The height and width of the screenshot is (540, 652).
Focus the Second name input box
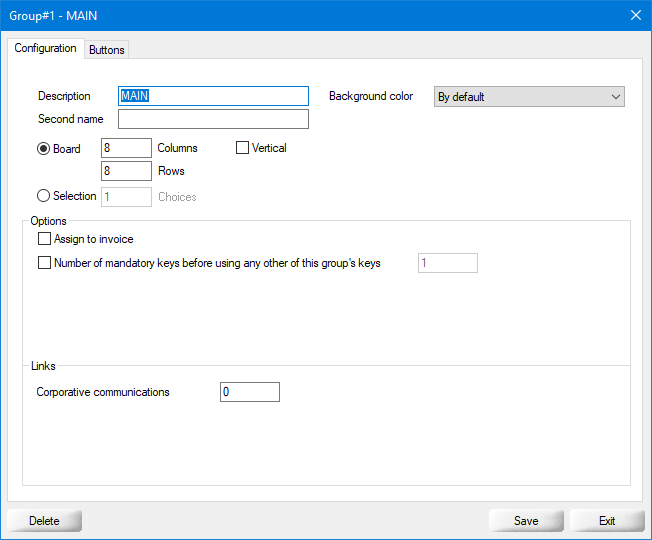[x=213, y=120]
